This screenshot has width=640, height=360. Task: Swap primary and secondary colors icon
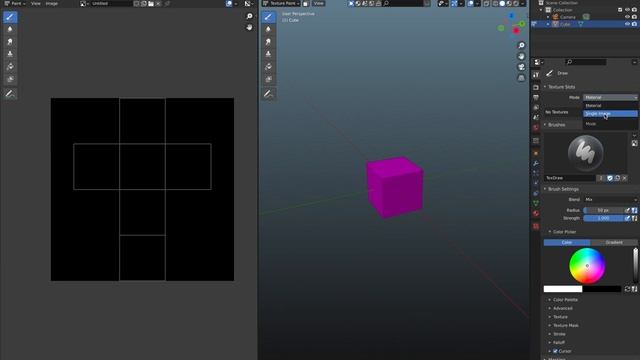[627, 289]
